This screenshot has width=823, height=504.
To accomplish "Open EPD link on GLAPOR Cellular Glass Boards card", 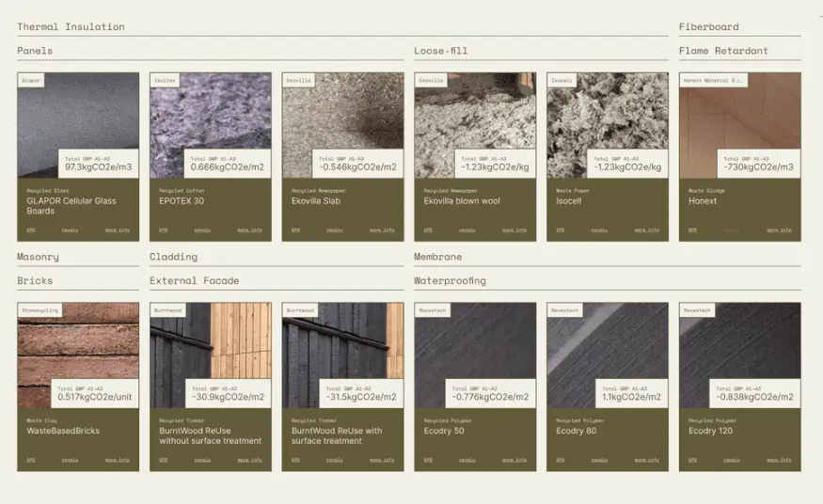I will [x=31, y=230].
